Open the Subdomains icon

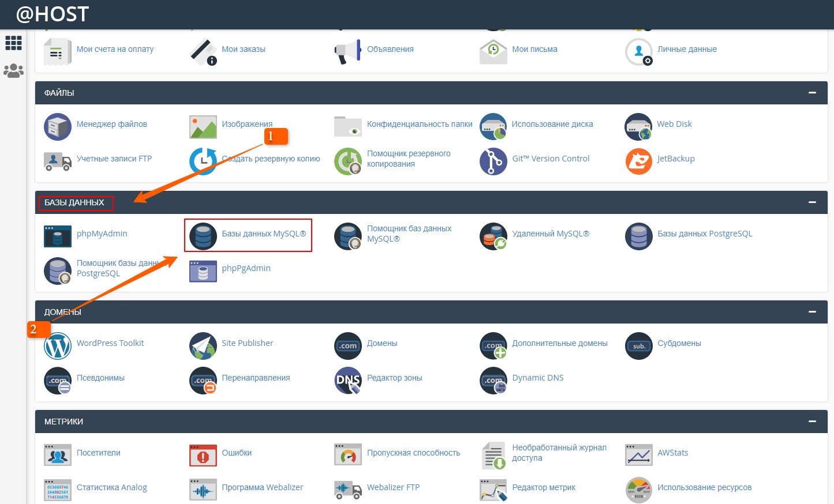click(x=639, y=346)
